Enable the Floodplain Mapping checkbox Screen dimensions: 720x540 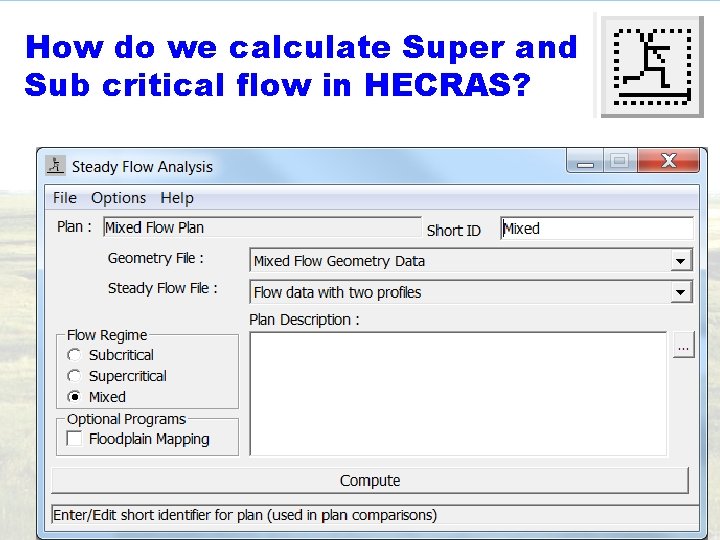click(x=74, y=439)
